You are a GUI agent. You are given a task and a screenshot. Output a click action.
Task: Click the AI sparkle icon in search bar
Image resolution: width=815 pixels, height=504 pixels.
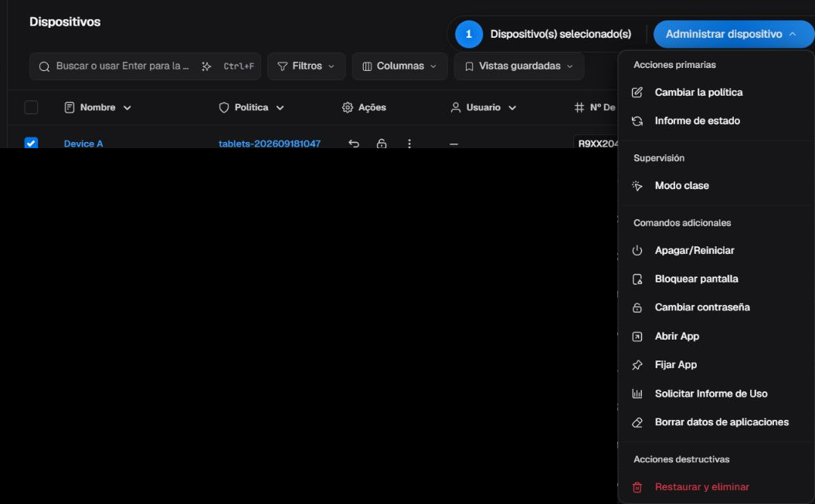pos(206,66)
